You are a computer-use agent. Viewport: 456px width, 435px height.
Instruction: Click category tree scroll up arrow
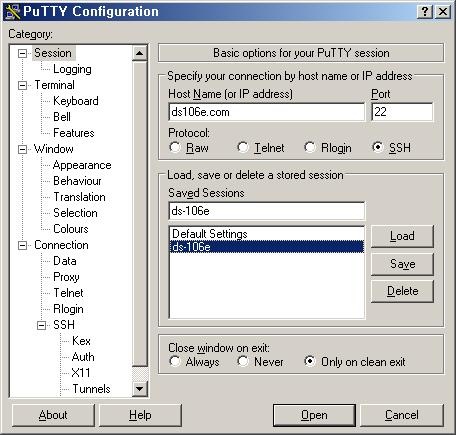[x=140, y=53]
